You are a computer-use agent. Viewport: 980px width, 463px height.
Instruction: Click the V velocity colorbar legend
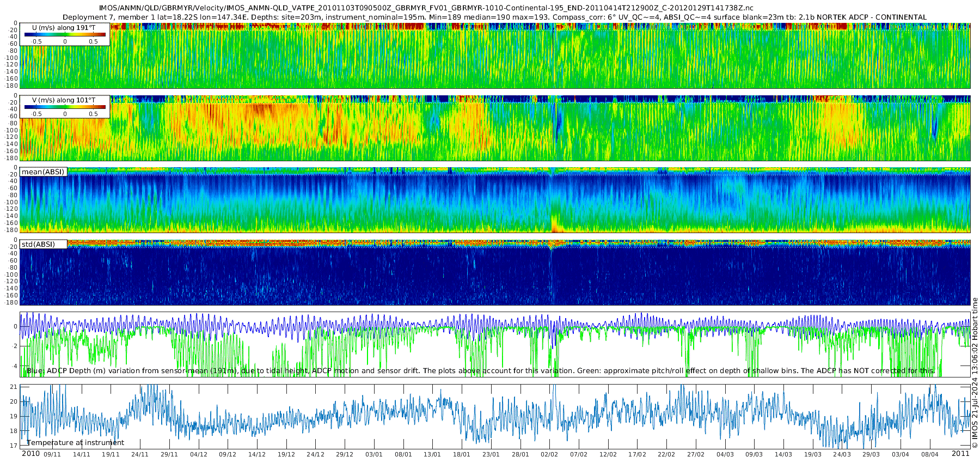[x=65, y=107]
